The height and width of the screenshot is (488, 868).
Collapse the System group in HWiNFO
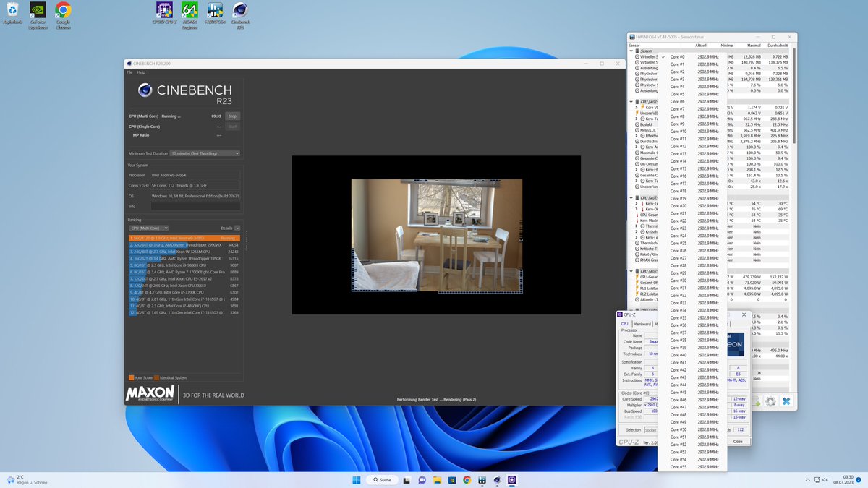[631, 51]
